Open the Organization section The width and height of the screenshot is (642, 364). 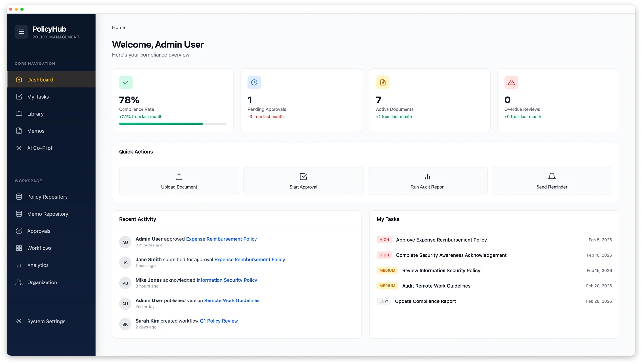click(42, 282)
